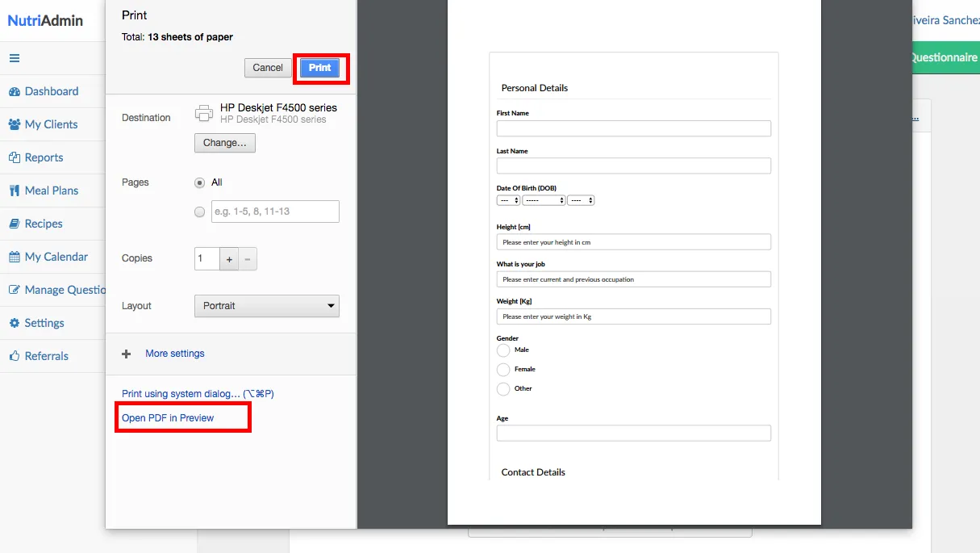Select the All pages radio button
Image resolution: width=980 pixels, height=553 pixels.
(x=200, y=182)
